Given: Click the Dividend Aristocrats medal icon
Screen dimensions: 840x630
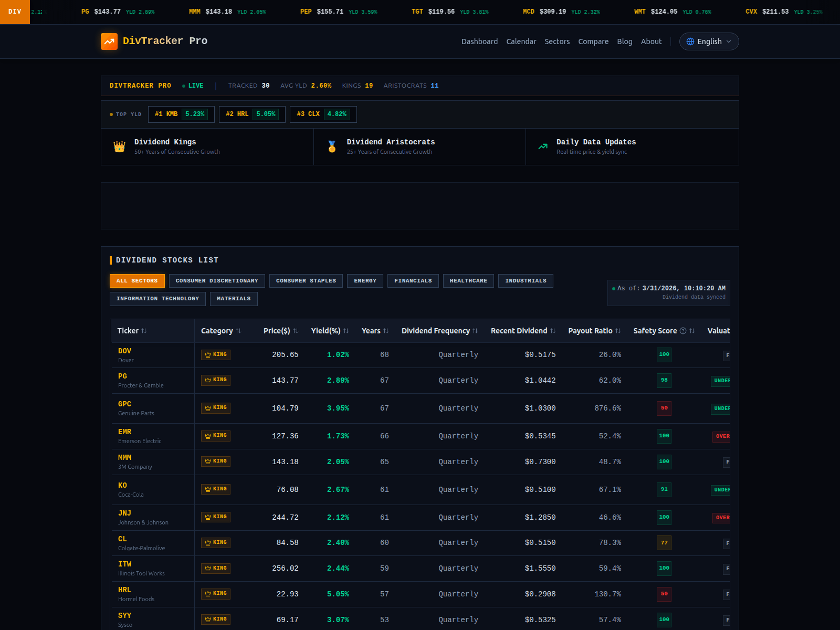Looking at the screenshot, I should pyautogui.click(x=331, y=146).
